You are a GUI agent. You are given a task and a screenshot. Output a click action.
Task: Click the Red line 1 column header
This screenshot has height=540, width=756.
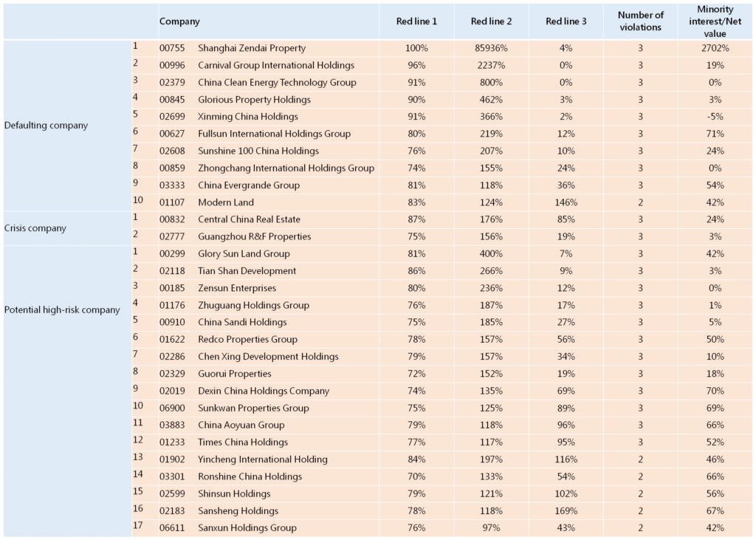tap(417, 21)
